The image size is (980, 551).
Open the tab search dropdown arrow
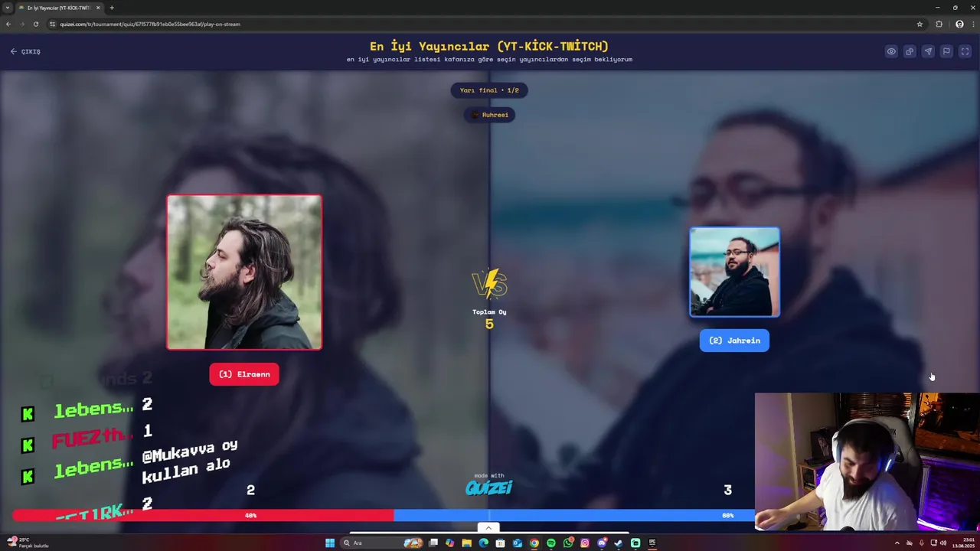coord(7,8)
